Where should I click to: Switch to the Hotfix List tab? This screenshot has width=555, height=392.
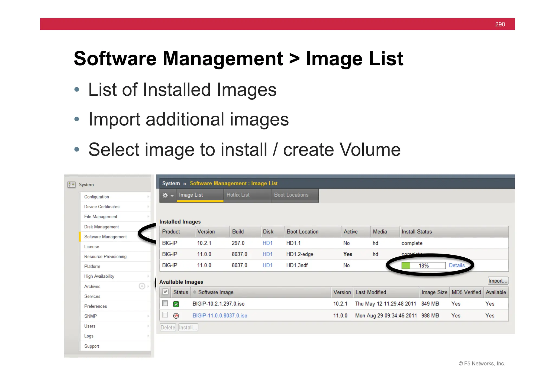(247, 195)
